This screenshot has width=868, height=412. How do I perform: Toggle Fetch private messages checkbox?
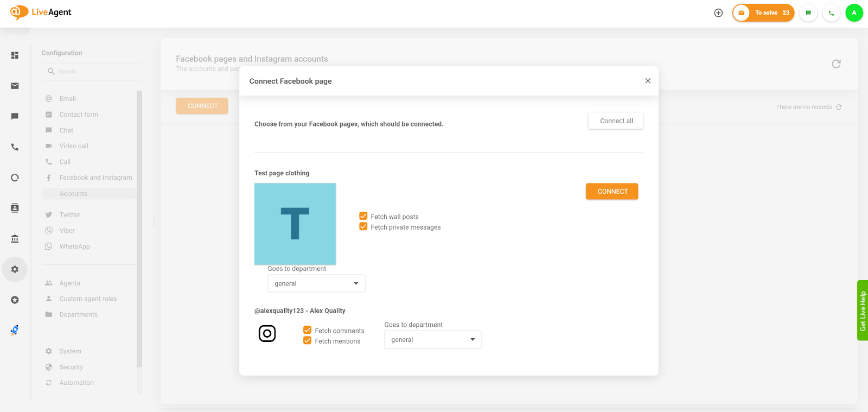363,227
